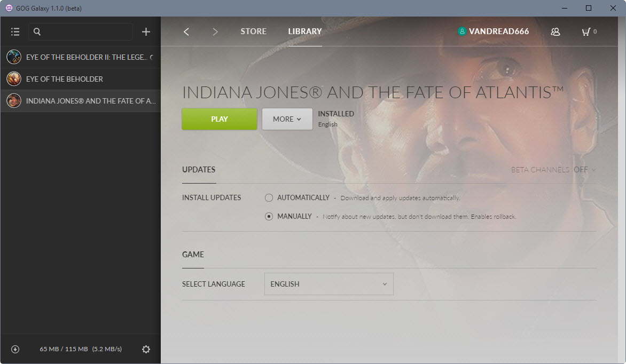Screen dimensions: 626x364
Task: Open the downloads queue icon
Action: (x=15, y=349)
